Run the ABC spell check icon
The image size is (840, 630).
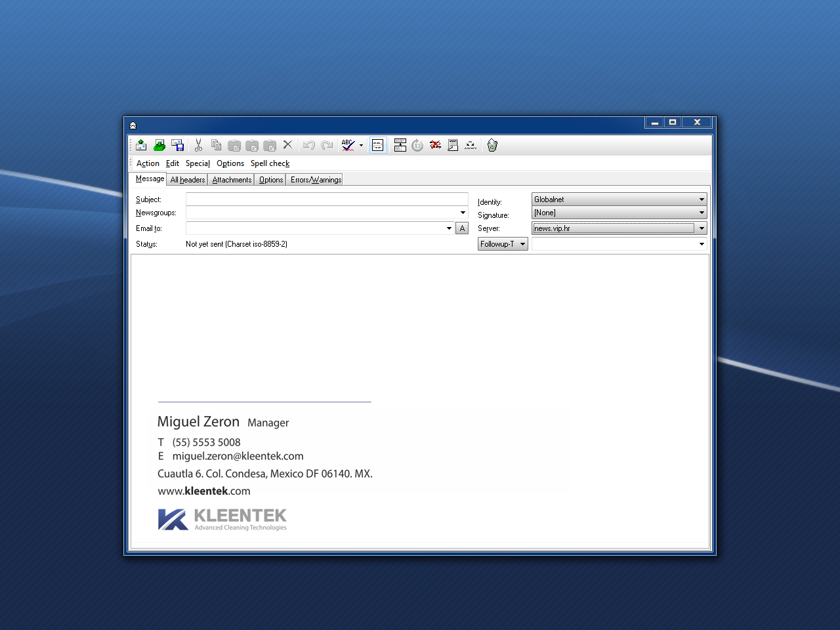(348, 145)
